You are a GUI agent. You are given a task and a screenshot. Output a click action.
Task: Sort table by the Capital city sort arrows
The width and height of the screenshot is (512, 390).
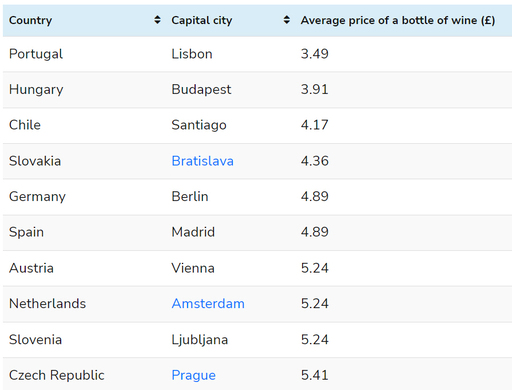[x=287, y=20]
